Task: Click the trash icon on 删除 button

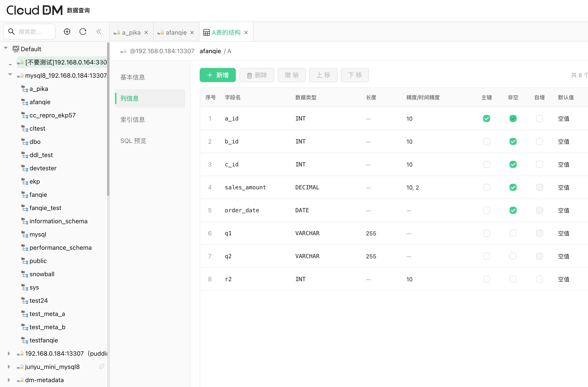Action: 249,75
